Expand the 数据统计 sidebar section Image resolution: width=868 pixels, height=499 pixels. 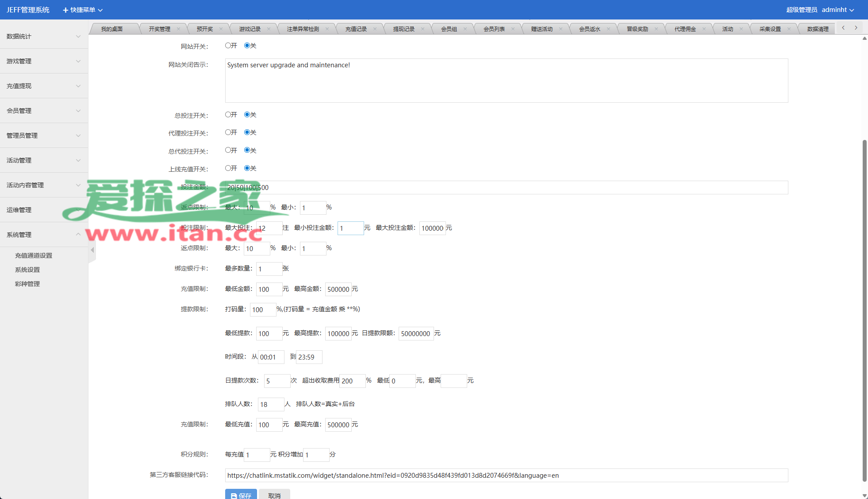pos(44,36)
